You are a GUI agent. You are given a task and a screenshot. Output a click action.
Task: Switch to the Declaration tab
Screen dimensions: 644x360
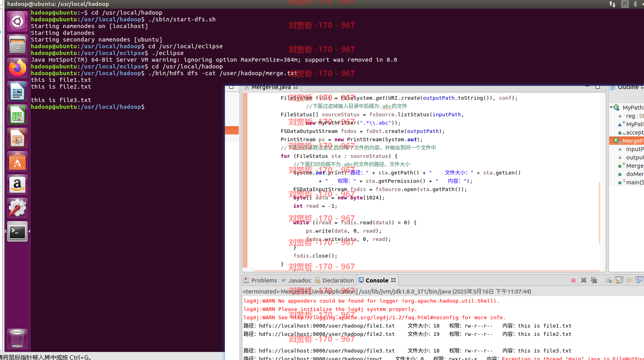coord(334,280)
